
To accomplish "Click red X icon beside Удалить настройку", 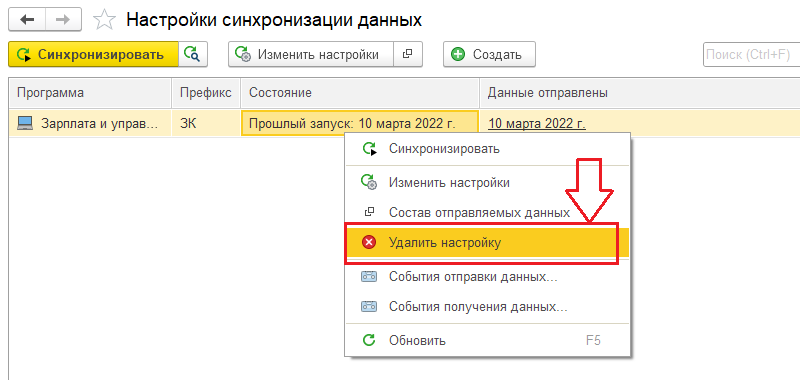I will coord(368,243).
